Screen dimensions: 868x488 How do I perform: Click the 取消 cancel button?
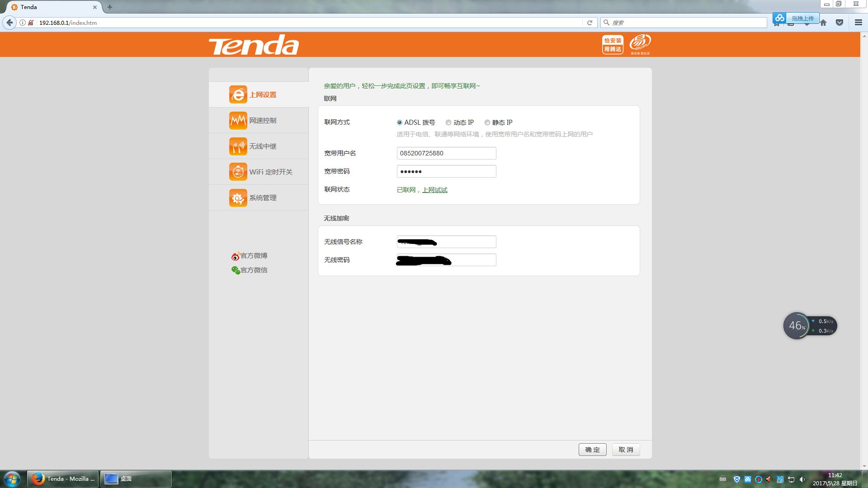point(626,450)
